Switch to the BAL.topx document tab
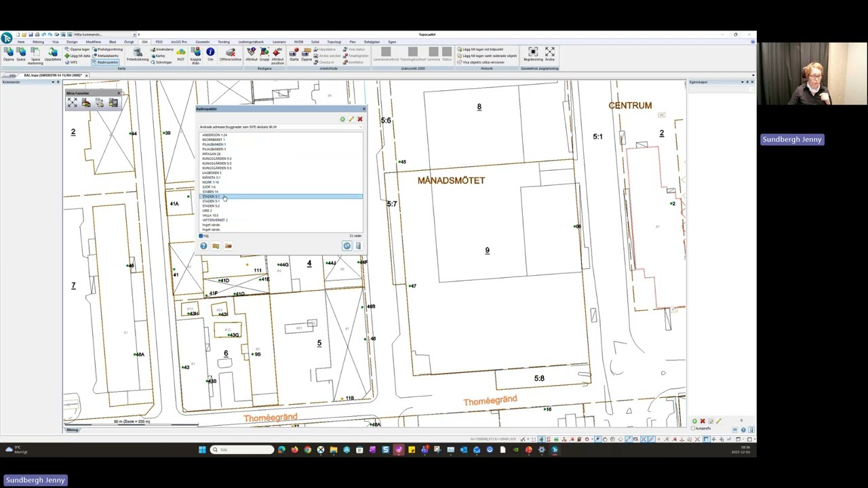The image size is (868, 488). pos(53,75)
